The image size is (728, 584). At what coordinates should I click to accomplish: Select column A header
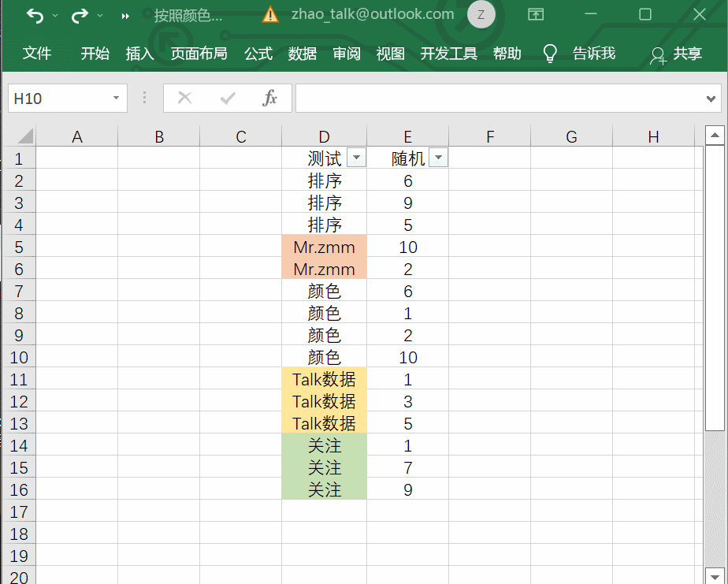77,136
